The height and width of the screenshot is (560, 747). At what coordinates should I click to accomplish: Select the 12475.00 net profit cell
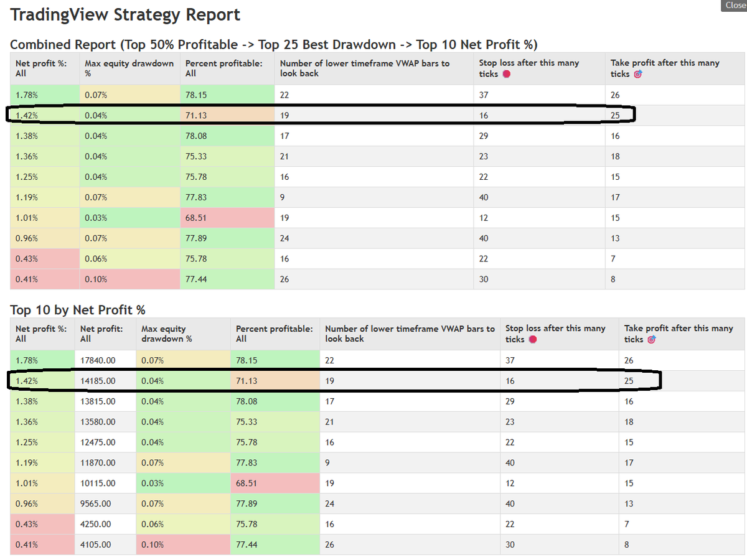pyautogui.click(x=105, y=442)
